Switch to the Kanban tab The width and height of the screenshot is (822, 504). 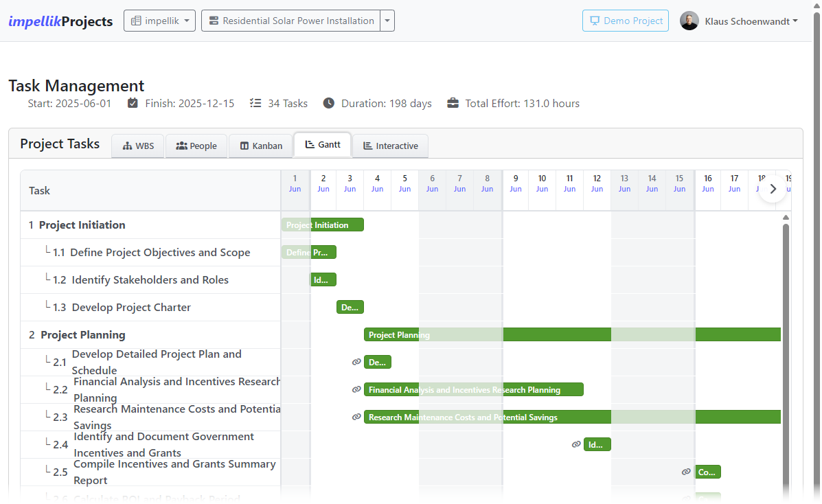coord(261,146)
